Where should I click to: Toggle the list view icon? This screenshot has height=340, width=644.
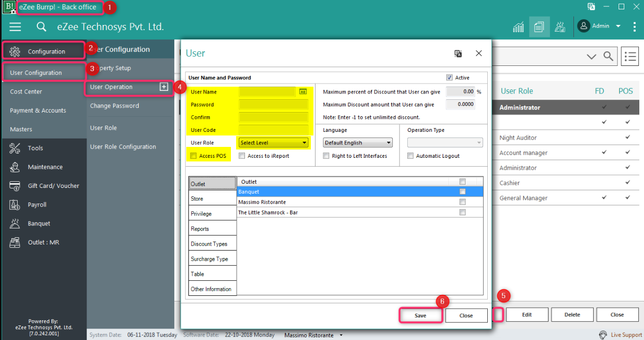[x=630, y=56]
